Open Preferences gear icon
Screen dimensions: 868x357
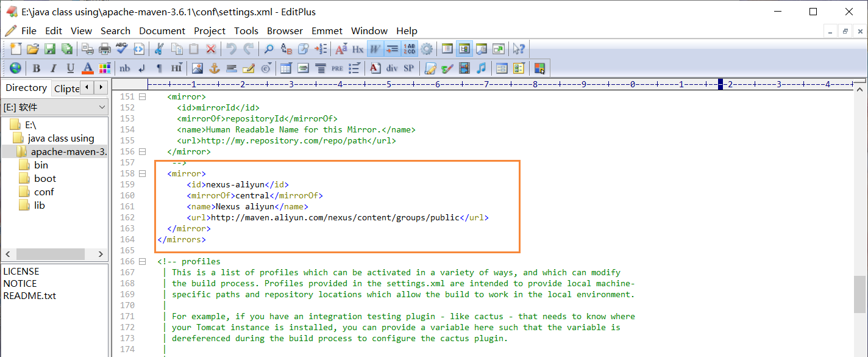tap(427, 49)
